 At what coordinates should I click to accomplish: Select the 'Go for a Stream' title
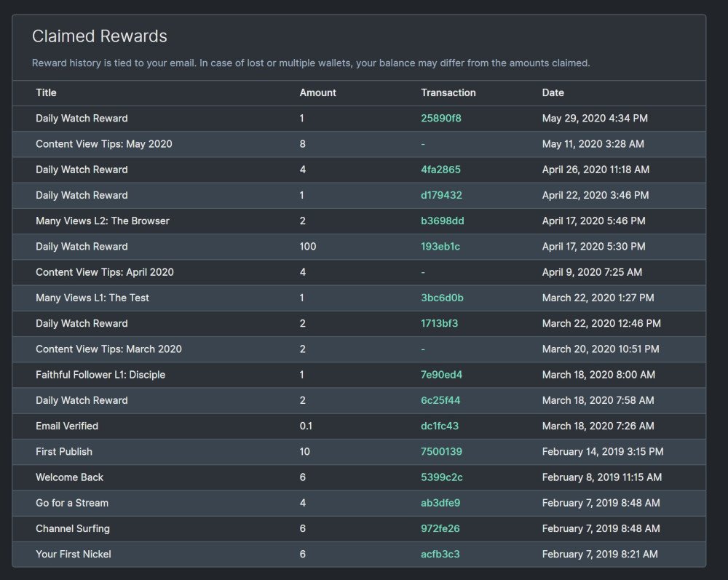coord(72,503)
